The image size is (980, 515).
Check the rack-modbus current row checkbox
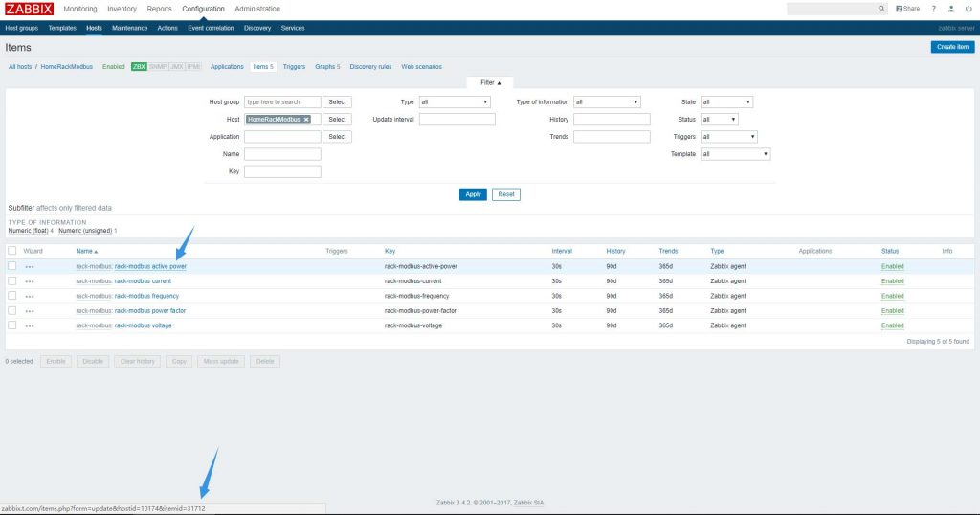[x=12, y=281]
